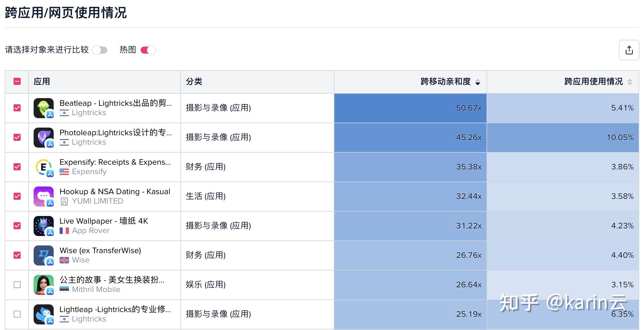Toggle the select-all checkbox in table header
The height and width of the screenshot is (330, 644).
[x=17, y=82]
